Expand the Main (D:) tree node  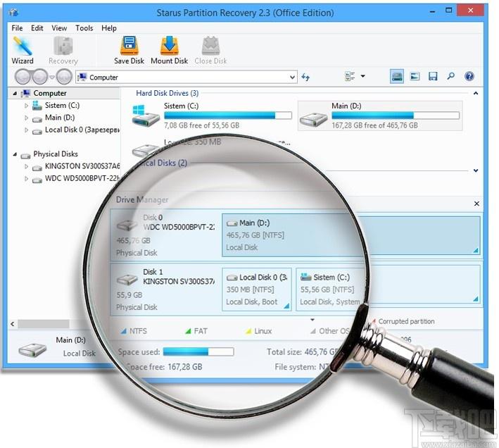click(27, 118)
